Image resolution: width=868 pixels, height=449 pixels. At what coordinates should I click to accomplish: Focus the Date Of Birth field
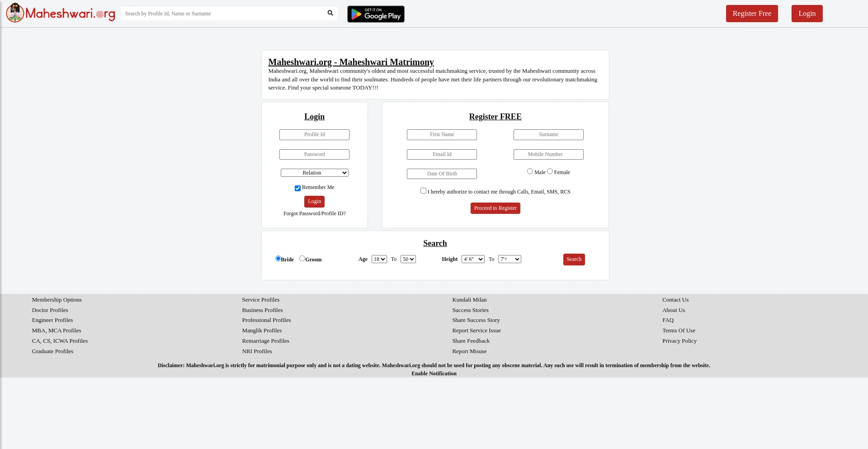click(442, 174)
